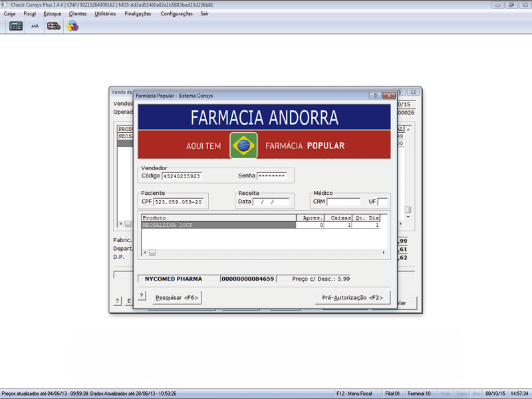Viewport: 532px width, 399px height.
Task: Click the Apres. cell showing 0
Action: [x=310, y=225]
